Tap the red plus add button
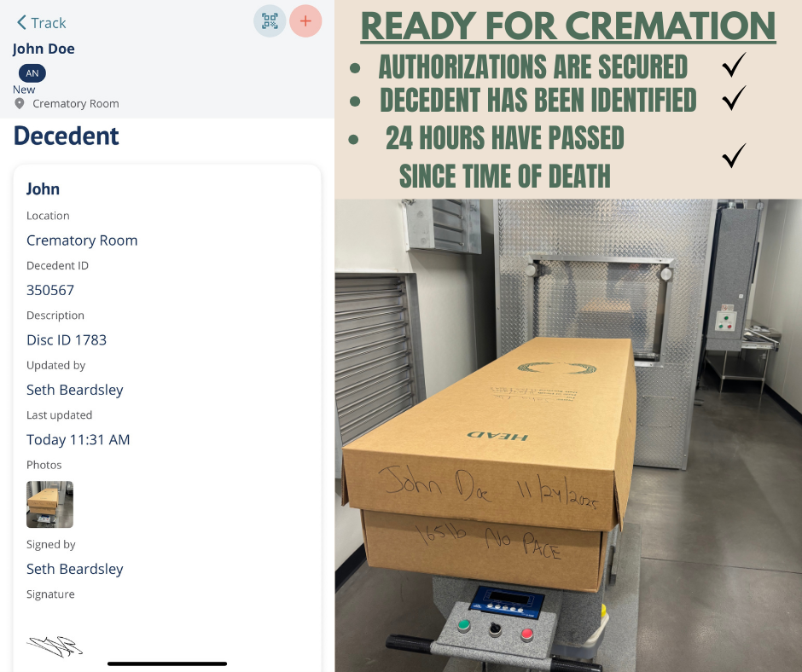 click(x=305, y=21)
